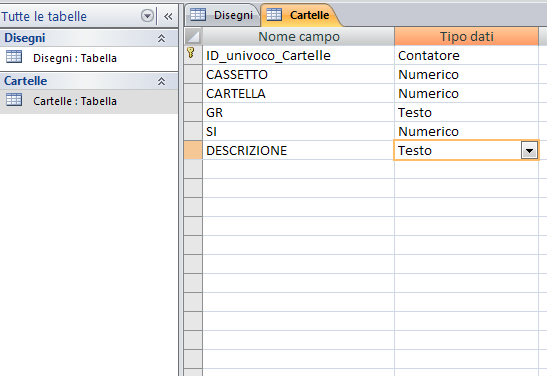
Task: Click the table icon on the Disegni tab
Action: [x=198, y=15]
